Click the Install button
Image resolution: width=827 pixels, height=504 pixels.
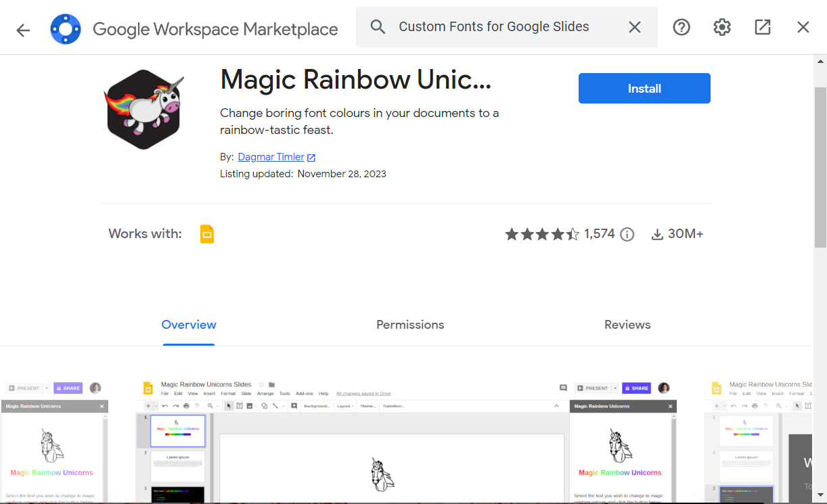click(644, 88)
